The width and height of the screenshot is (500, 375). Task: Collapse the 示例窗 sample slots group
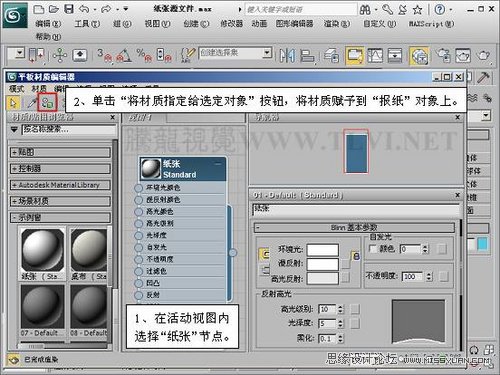(60, 217)
